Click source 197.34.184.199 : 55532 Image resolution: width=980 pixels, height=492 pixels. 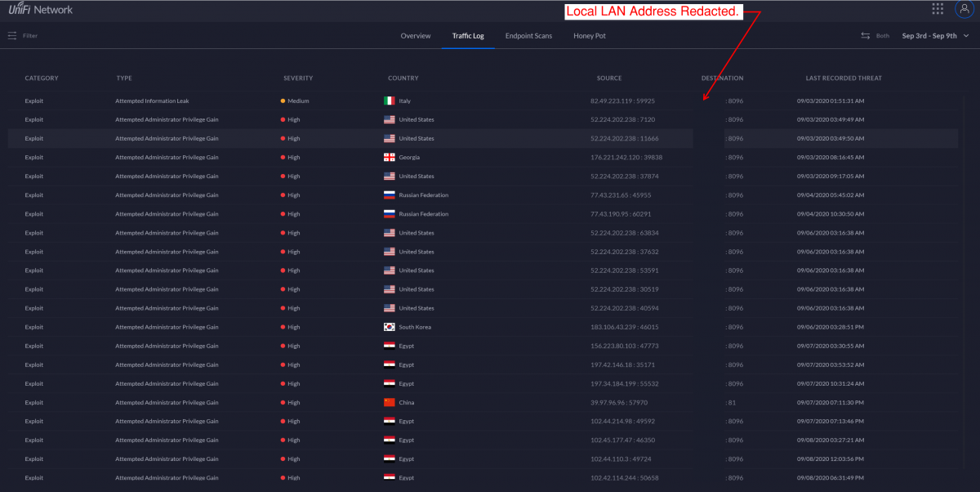pyautogui.click(x=624, y=383)
